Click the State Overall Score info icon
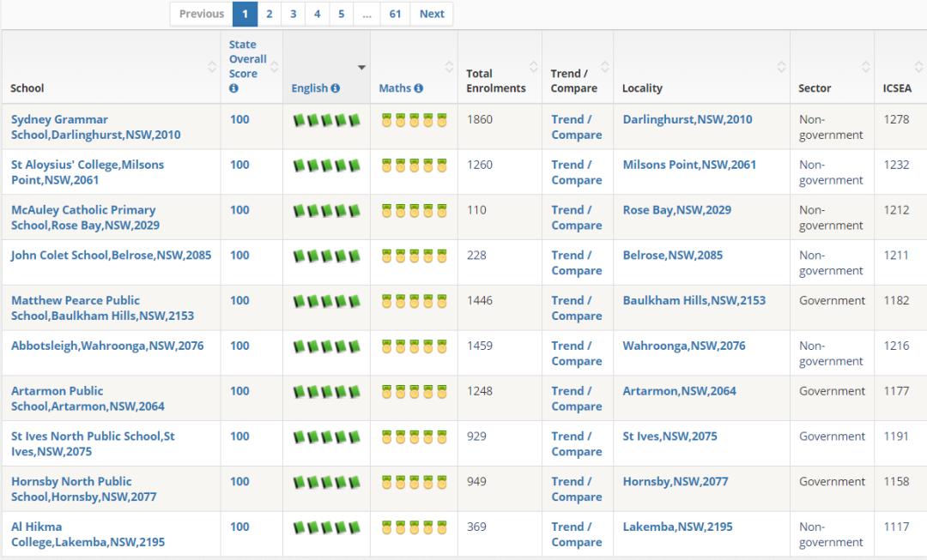 tap(233, 88)
